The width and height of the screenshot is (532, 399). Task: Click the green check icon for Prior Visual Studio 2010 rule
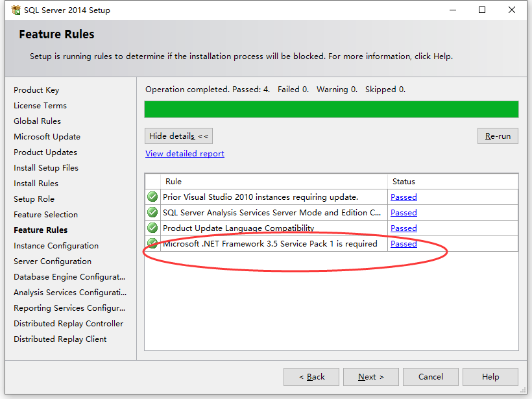point(152,197)
